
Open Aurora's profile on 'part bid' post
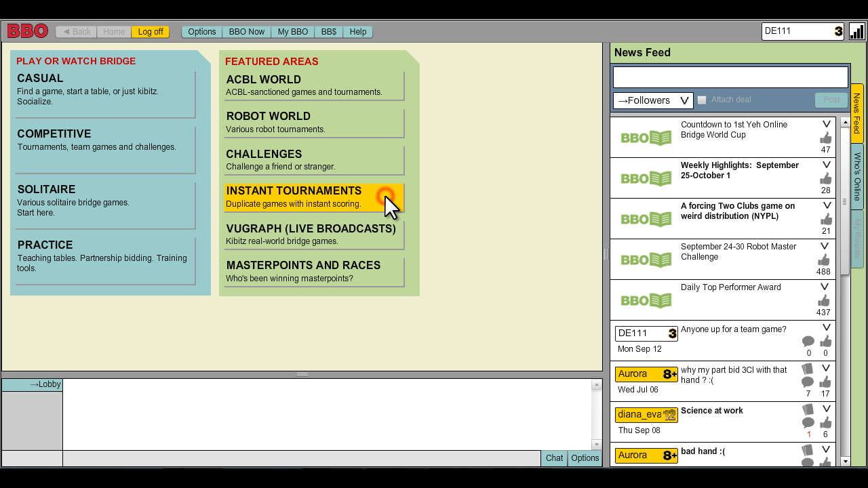click(x=646, y=374)
